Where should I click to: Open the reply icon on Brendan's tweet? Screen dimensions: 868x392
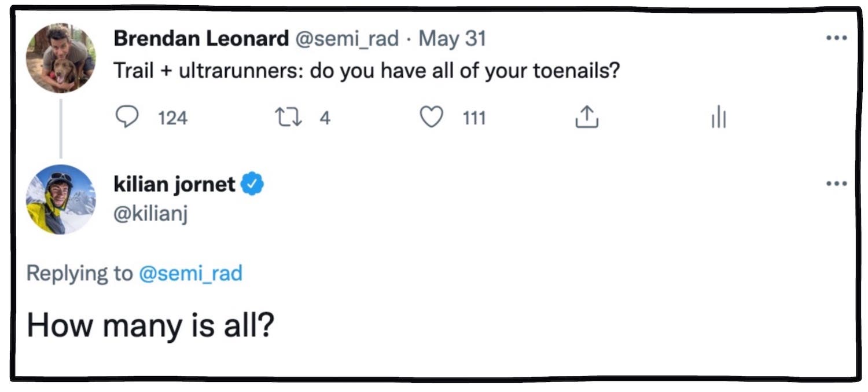click(127, 117)
